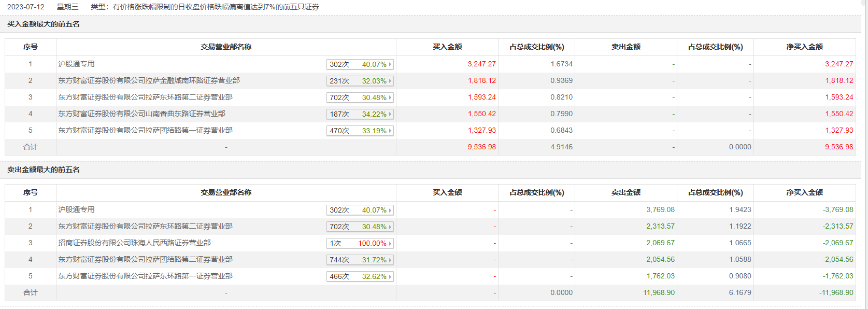Expand 302次 badge in the top-buyers table
Image resolution: width=868 pixels, height=309 pixels.
click(360, 64)
